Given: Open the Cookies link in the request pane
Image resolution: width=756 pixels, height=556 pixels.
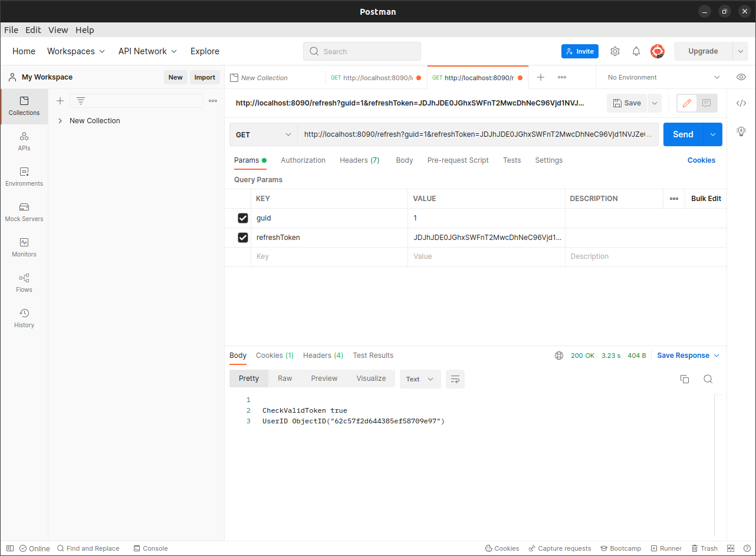Looking at the screenshot, I should 701,160.
